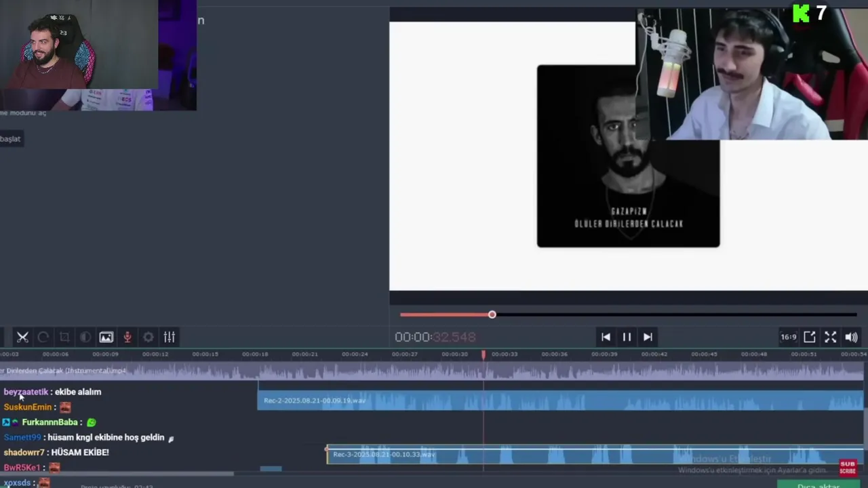Select the crop tool icon
This screenshot has height=488, width=868.
tap(64, 337)
